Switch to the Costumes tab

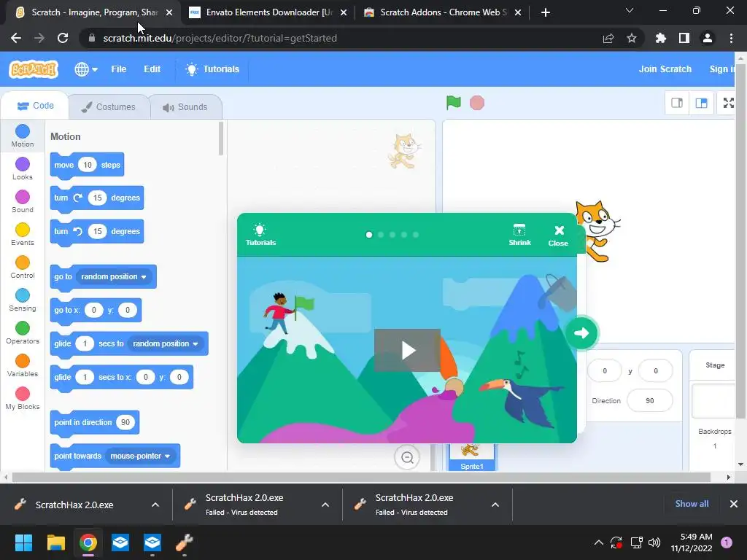coord(109,106)
